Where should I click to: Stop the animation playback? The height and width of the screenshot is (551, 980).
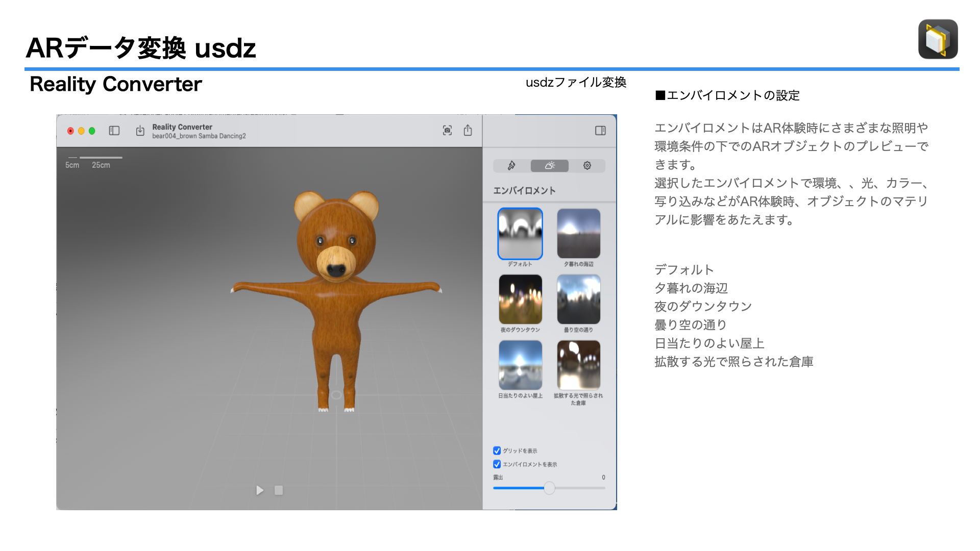click(279, 490)
